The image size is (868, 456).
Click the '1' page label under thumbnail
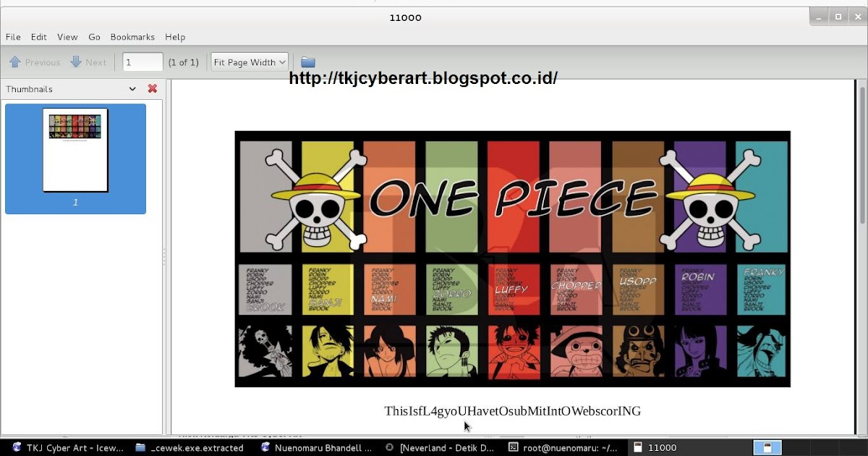point(75,203)
